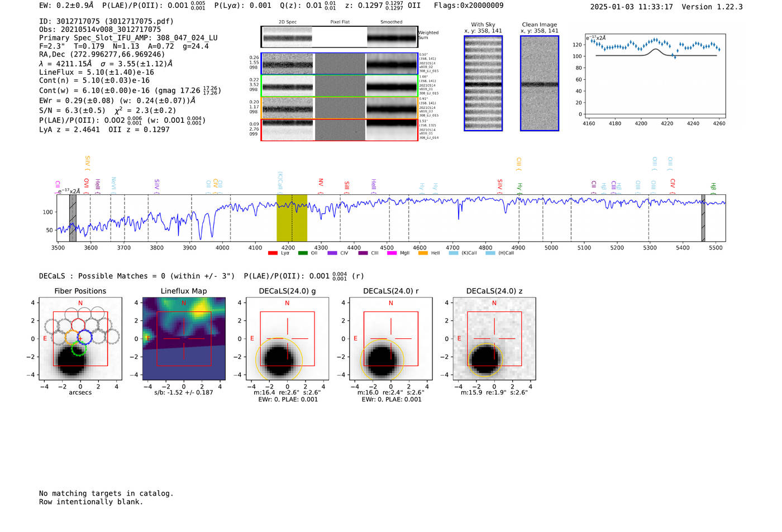
Task: Click the λ = 4211.15Å wavelength line
Action: pos(106,64)
